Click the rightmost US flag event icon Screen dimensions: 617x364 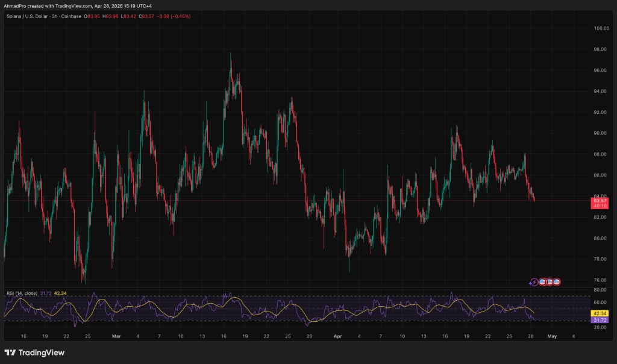[557, 281]
